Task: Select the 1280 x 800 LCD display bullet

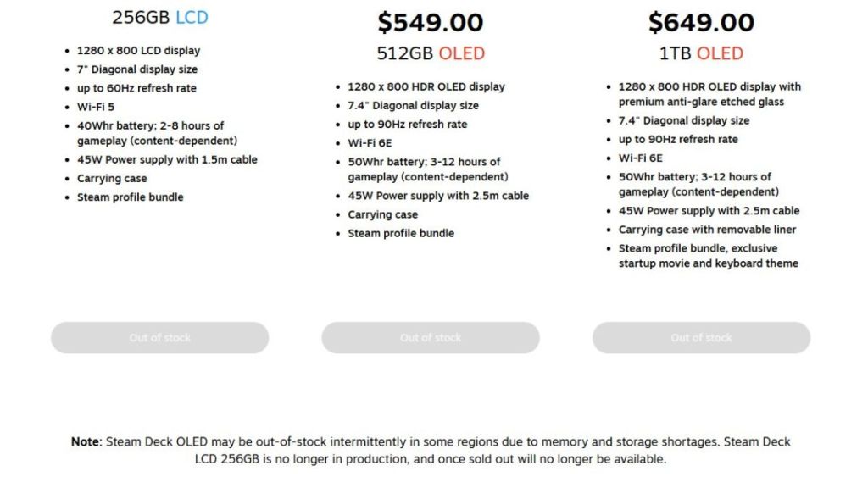Action: (134, 50)
